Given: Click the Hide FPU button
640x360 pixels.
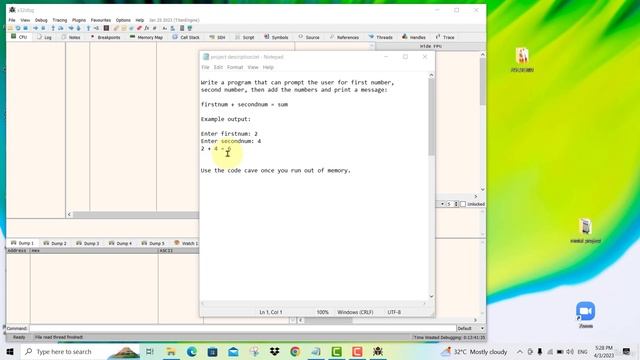Looking at the screenshot, I should (x=430, y=47).
